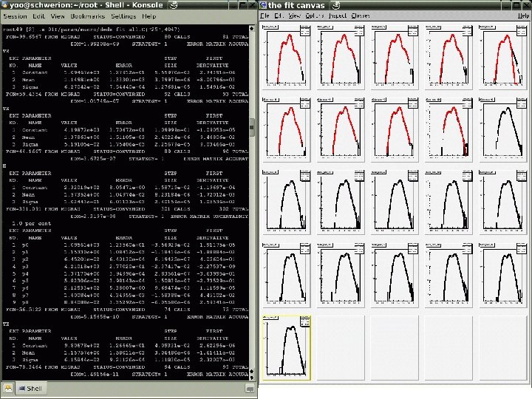The width and height of the screenshot is (532, 399).
Task: Select the second pad in the fourth row of the fit canvas
Action: tap(341, 275)
